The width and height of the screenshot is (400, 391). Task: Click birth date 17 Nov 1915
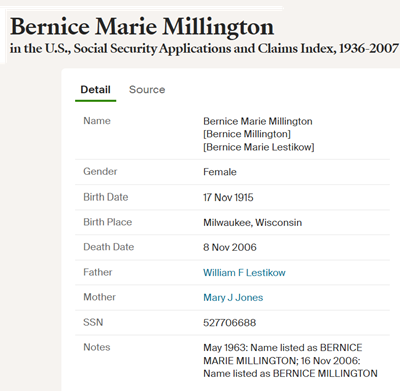tap(228, 197)
